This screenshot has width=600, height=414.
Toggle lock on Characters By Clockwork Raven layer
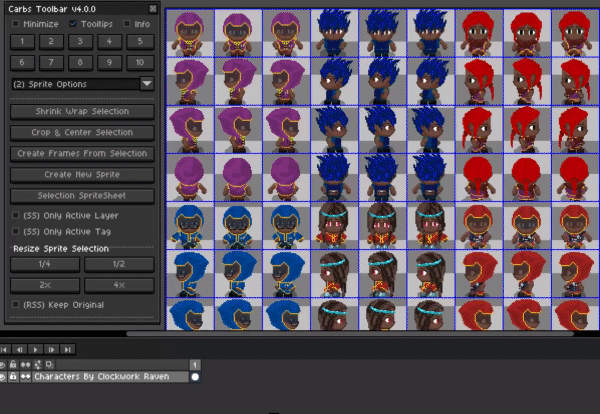[x=13, y=377]
